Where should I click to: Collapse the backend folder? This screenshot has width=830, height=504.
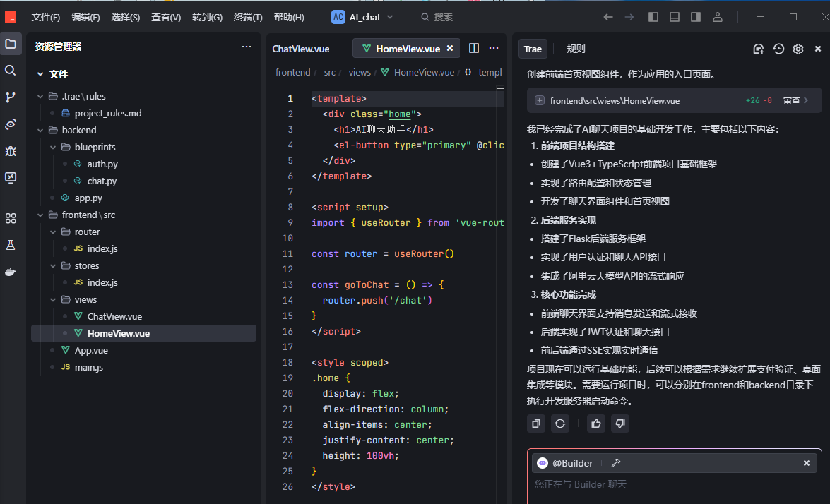(x=40, y=130)
